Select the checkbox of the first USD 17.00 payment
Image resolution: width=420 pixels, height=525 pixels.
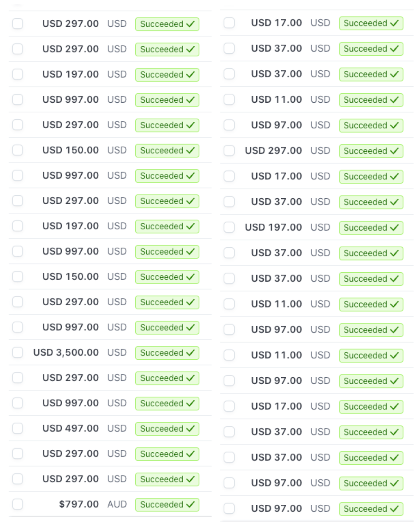click(x=229, y=23)
